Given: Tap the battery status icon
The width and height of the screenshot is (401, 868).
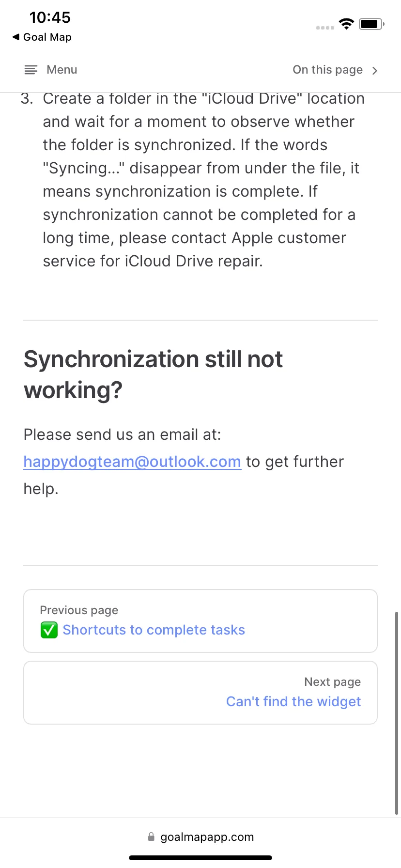Looking at the screenshot, I should [x=371, y=24].
